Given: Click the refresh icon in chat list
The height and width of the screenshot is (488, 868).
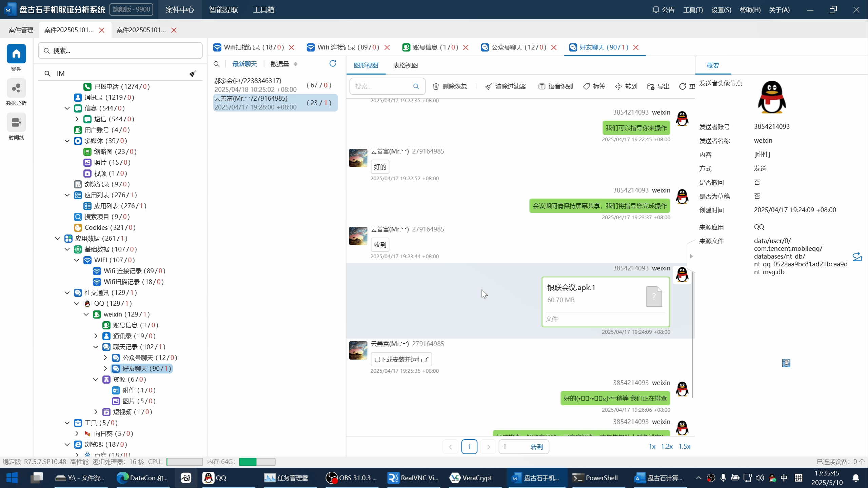Looking at the screenshot, I should [x=333, y=64].
